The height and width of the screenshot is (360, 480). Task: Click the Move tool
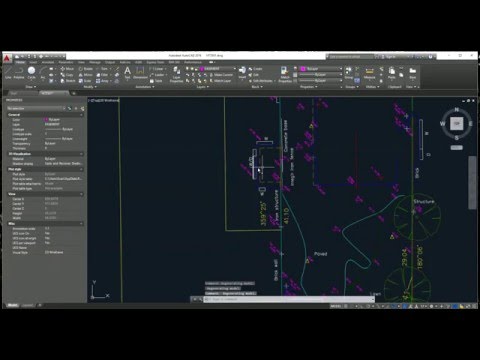point(67,69)
